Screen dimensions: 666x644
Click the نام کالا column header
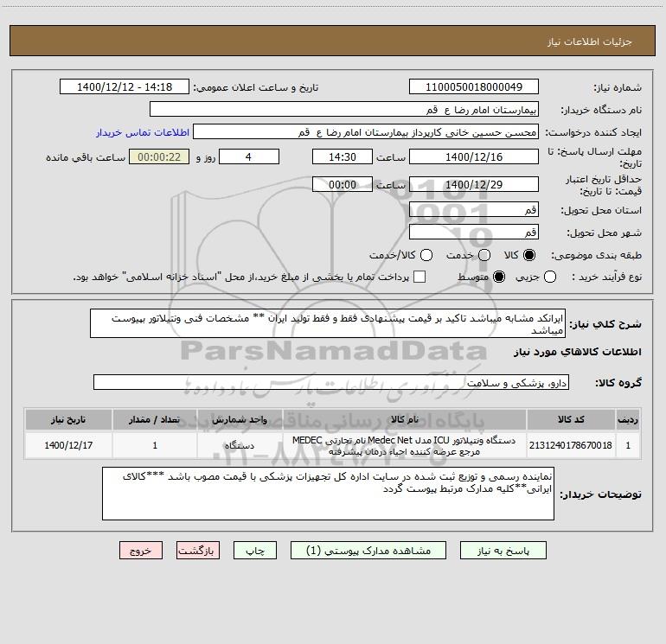pos(405,419)
